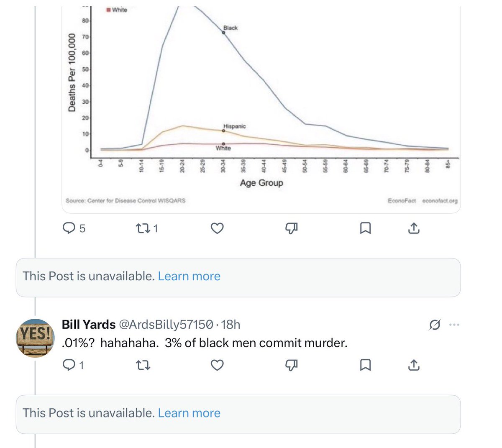Image resolution: width=502 pixels, height=448 pixels.
Task: Repost Bill Yards' post
Action: pyautogui.click(x=143, y=365)
